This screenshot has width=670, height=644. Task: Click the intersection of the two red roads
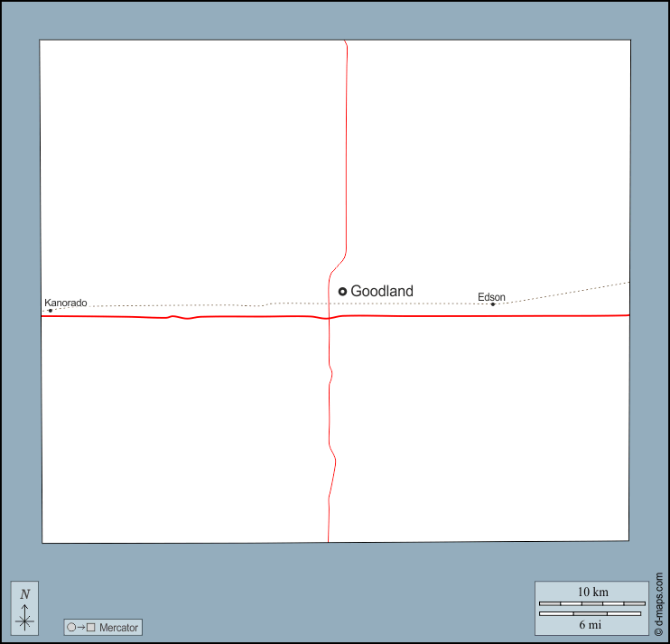click(x=329, y=318)
